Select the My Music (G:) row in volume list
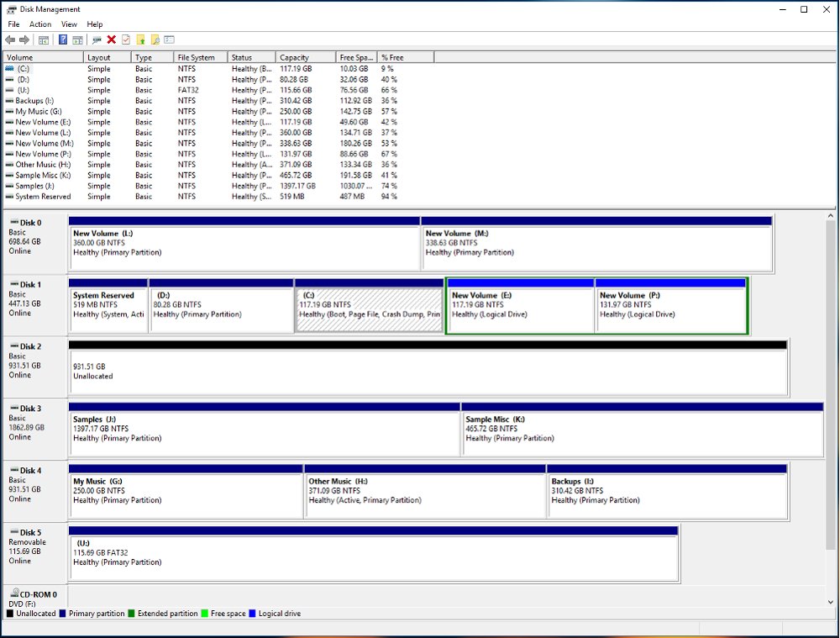Image resolution: width=840 pixels, height=638 pixels. 218,112
